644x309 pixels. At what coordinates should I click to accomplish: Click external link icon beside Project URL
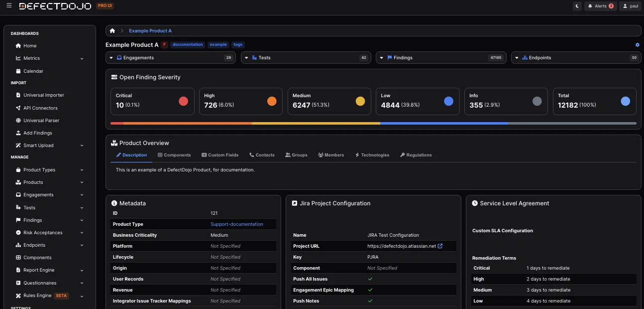click(440, 246)
